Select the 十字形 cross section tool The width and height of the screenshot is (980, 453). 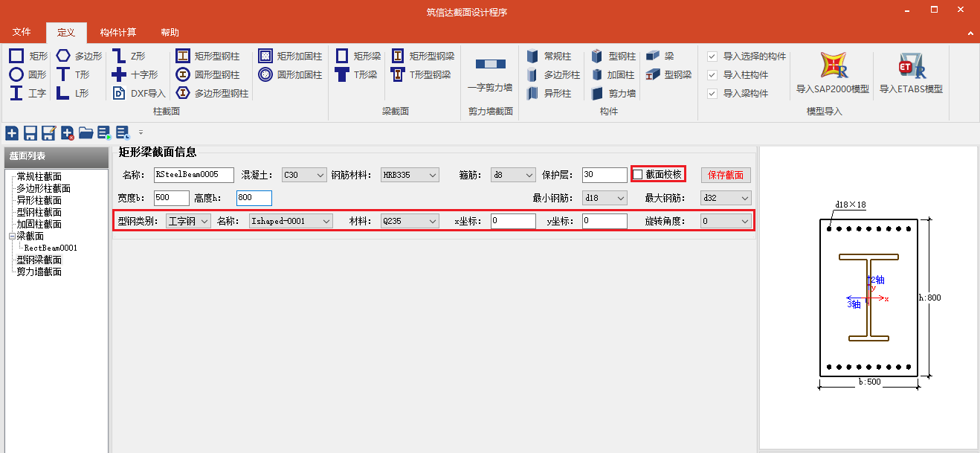pos(119,74)
